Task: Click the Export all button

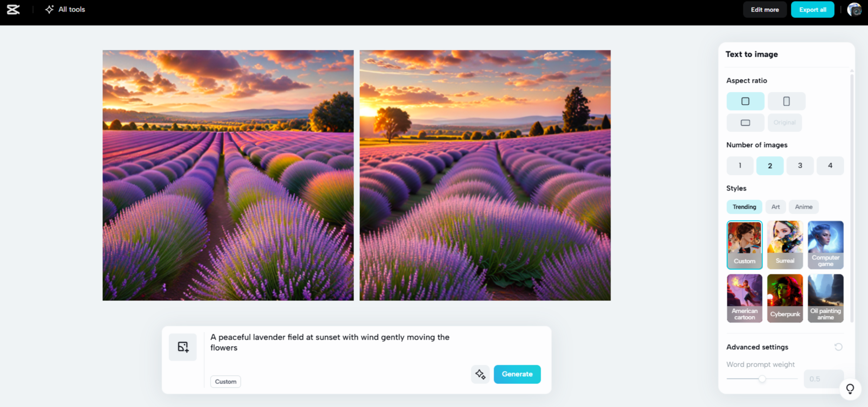Action: (x=812, y=9)
